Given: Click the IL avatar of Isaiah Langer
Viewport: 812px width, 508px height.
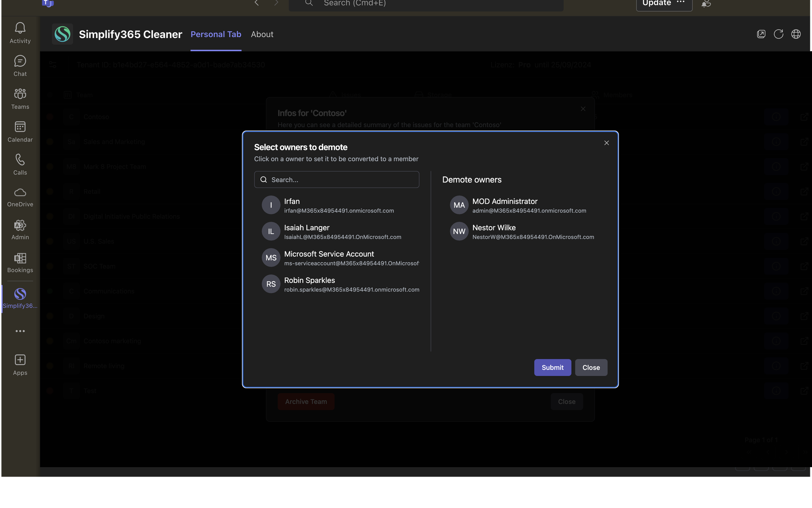Looking at the screenshot, I should [x=271, y=232].
